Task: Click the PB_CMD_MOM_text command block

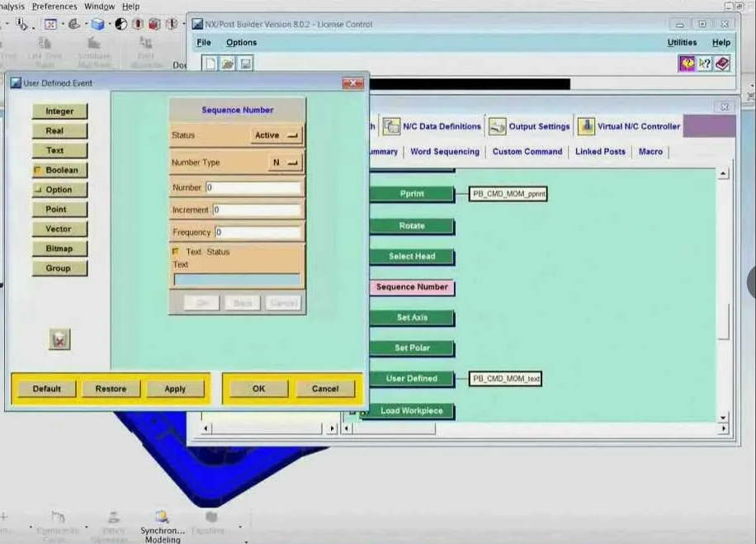Action: point(505,379)
